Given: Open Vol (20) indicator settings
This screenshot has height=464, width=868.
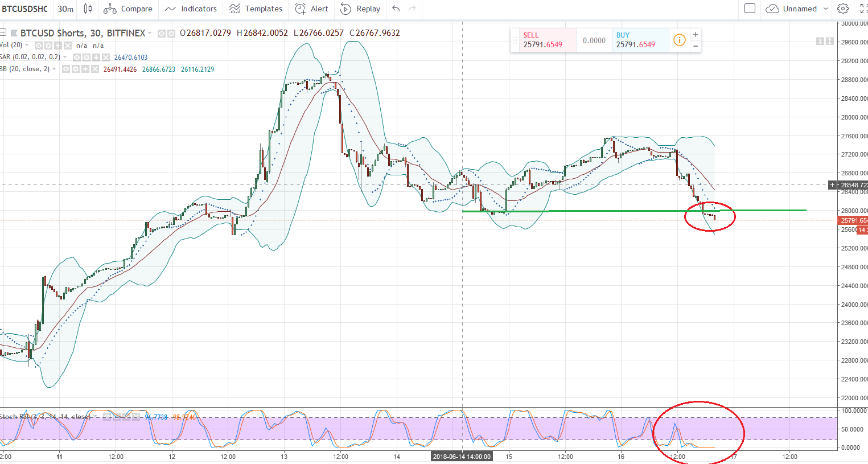Looking at the screenshot, I should click(48, 46).
